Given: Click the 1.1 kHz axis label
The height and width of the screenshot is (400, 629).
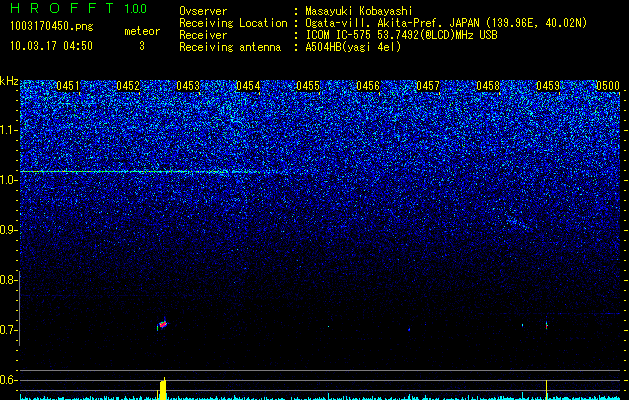Looking at the screenshot, I should (8, 130).
